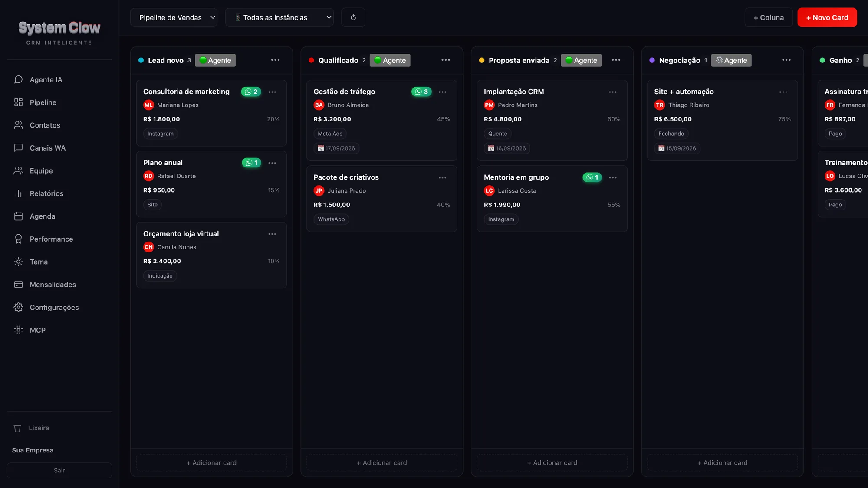Screen dimensions: 868x488
Task: Open Qualificado column options menu
Action: point(446,60)
